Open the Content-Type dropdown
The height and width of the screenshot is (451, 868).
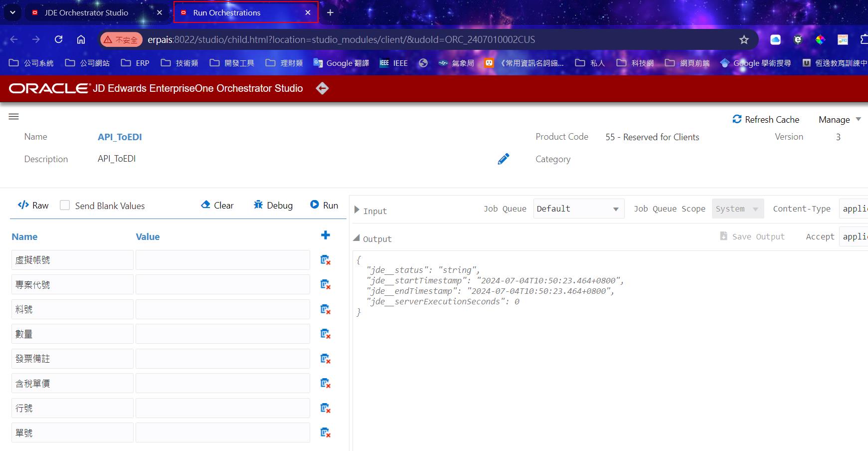tap(854, 209)
